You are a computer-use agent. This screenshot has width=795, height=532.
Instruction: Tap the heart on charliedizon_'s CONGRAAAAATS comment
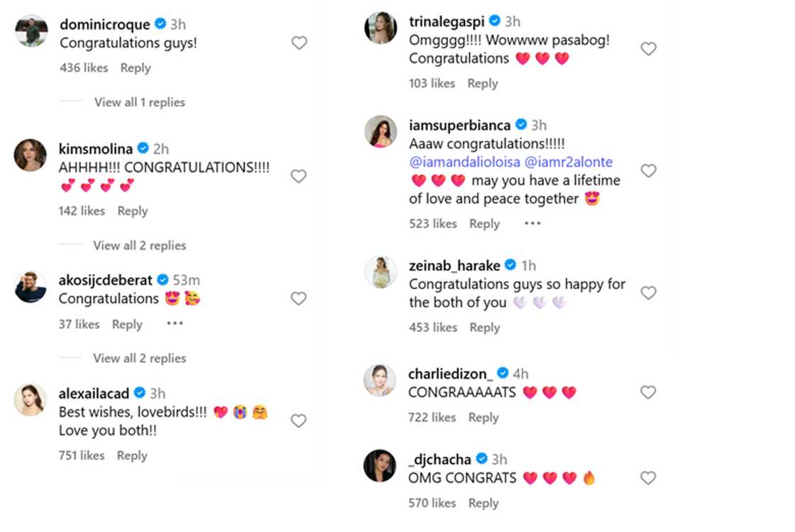tap(648, 392)
